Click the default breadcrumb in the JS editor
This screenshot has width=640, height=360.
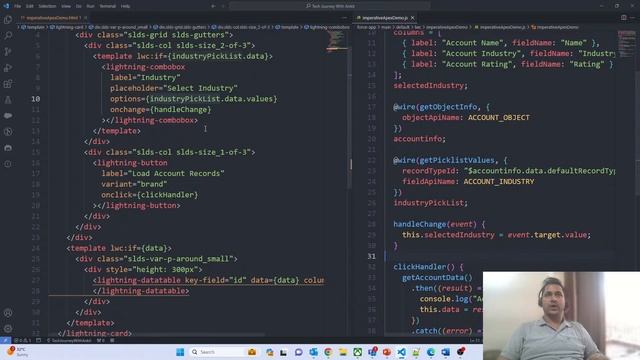(x=403, y=27)
